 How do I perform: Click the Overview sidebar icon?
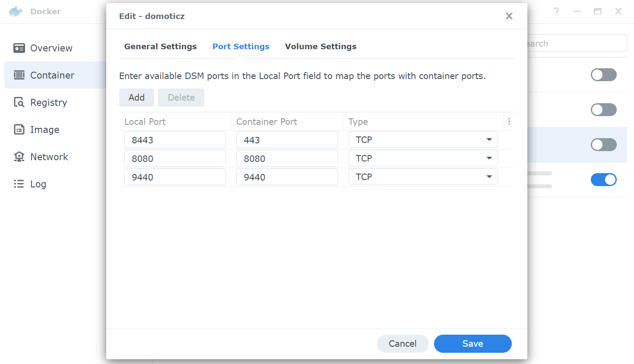pyautogui.click(x=19, y=48)
